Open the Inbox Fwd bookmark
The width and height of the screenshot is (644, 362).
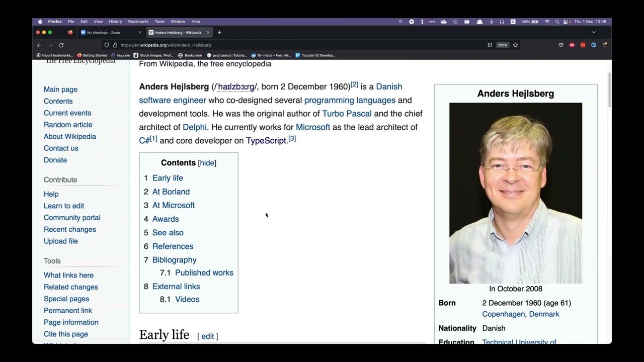coord(271,55)
